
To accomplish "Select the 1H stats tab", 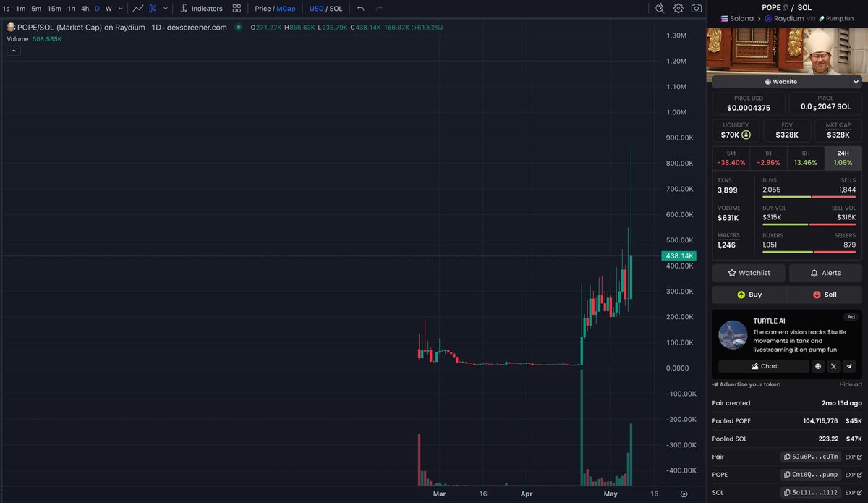I will point(767,158).
